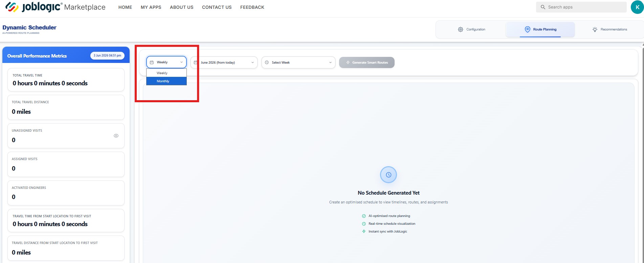The height and width of the screenshot is (263, 644).
Task: Click Generate Smart Routes button
Action: point(367,62)
